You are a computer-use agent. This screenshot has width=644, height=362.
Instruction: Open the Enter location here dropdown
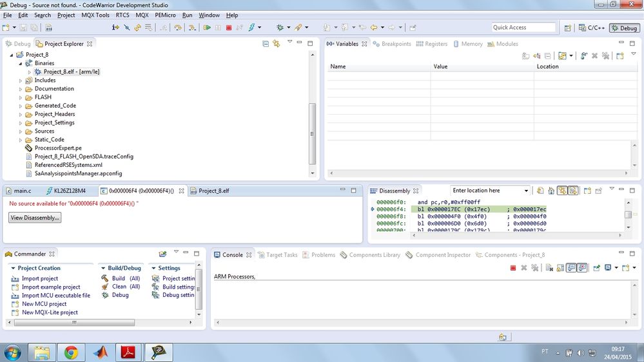pyautogui.click(x=526, y=191)
